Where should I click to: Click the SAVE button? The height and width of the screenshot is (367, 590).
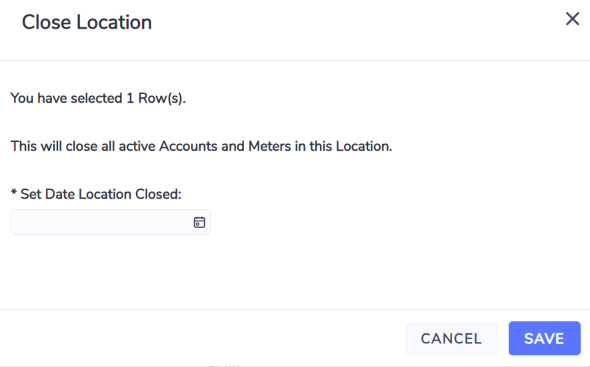tap(544, 338)
